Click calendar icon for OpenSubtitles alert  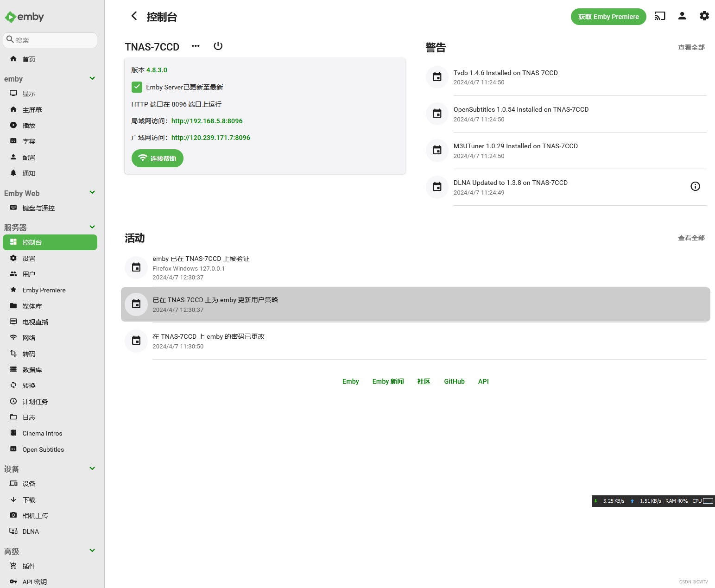[x=437, y=114]
